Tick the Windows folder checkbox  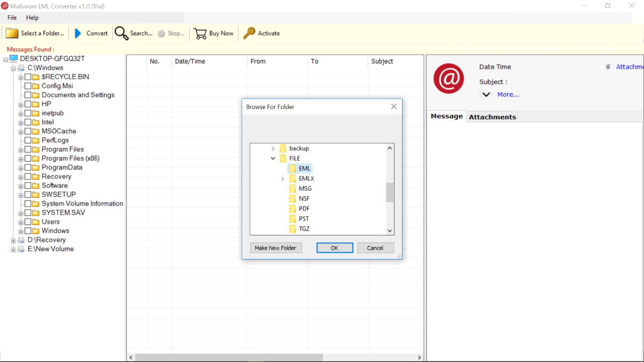point(28,231)
